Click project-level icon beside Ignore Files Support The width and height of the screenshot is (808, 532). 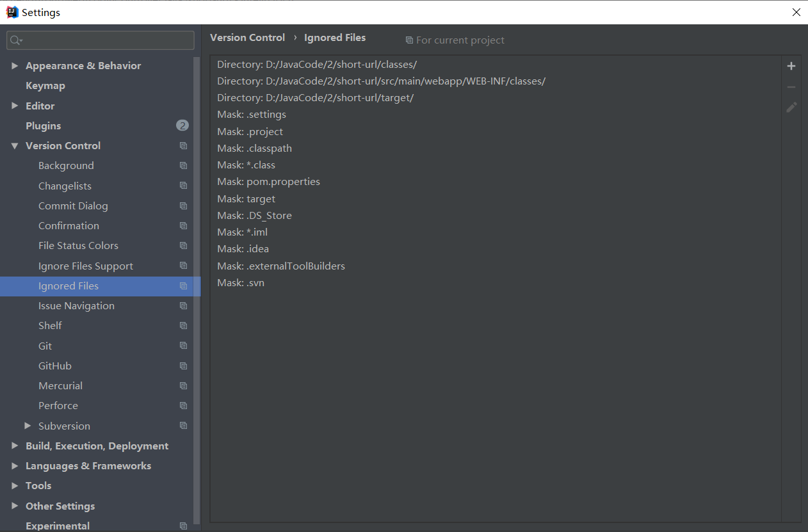[x=183, y=266]
